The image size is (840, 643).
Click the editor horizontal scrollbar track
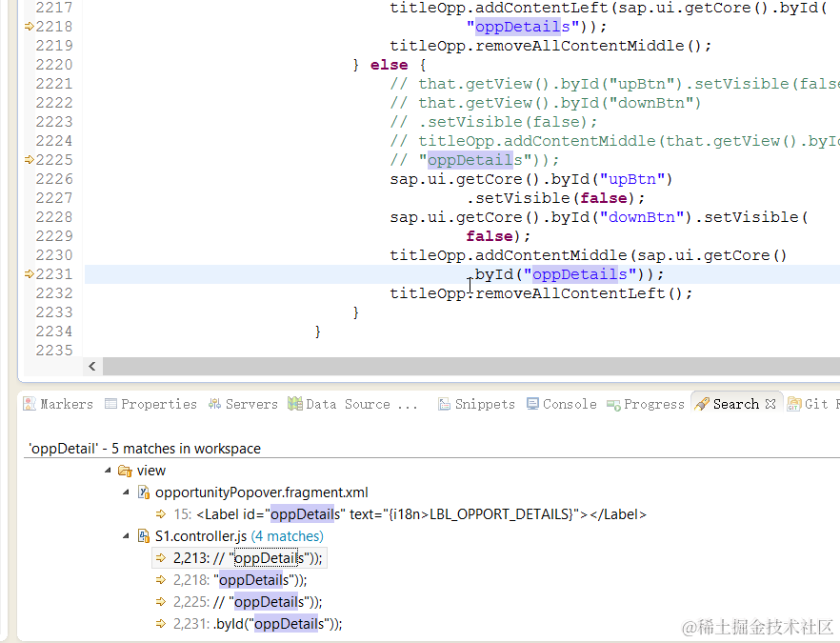pos(471,367)
